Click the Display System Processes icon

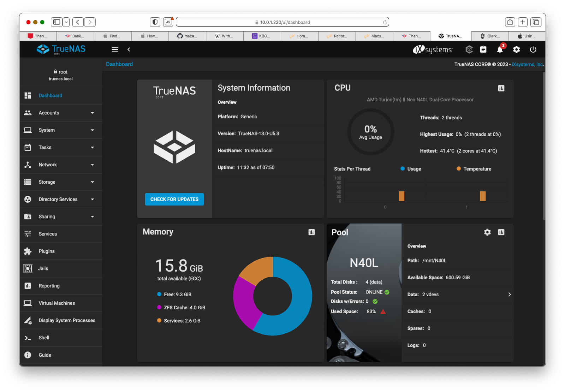click(x=28, y=320)
